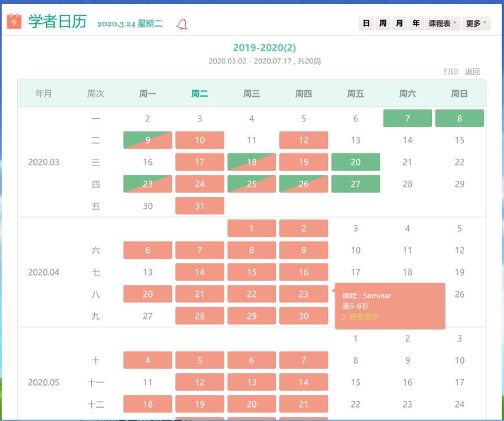Click the semester title 2019-2020(2)
This screenshot has height=421, width=504.
(x=264, y=47)
